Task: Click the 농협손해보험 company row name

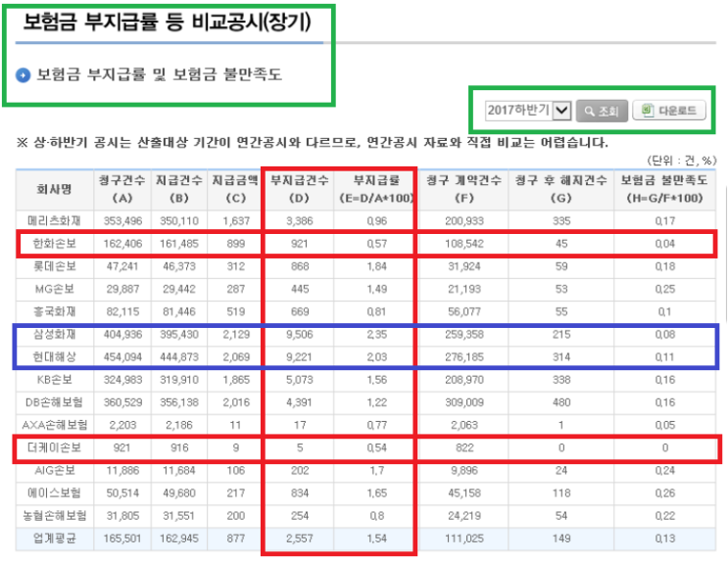Action: 54,516
